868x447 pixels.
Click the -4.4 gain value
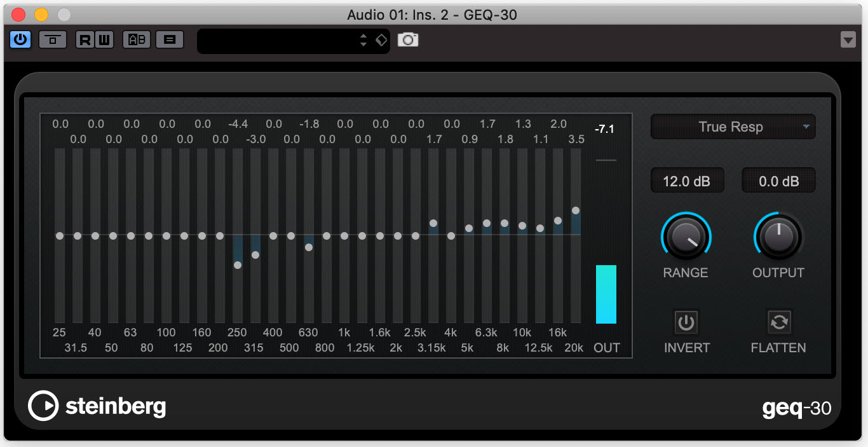click(238, 125)
